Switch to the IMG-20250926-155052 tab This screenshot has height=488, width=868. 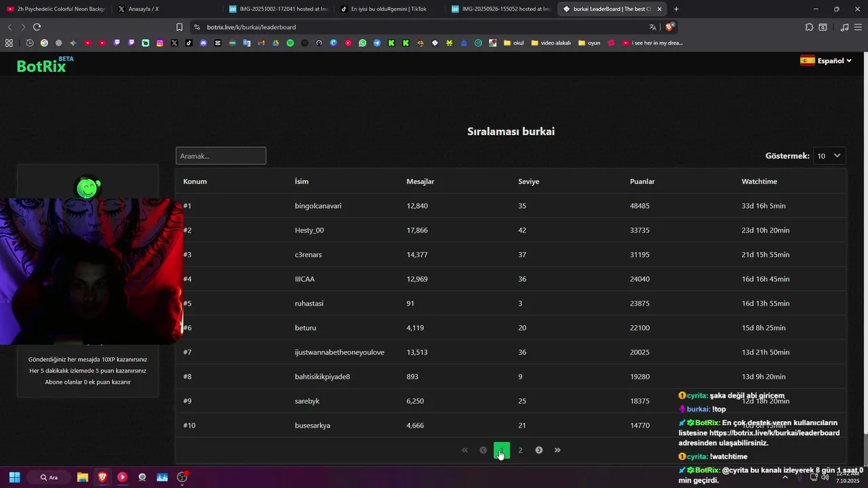tap(500, 9)
